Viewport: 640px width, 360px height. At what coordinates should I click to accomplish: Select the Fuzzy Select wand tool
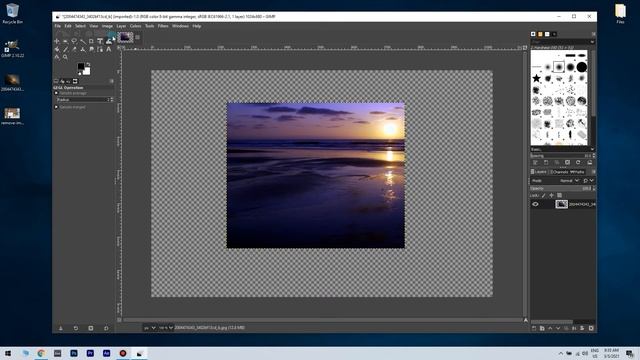83,41
